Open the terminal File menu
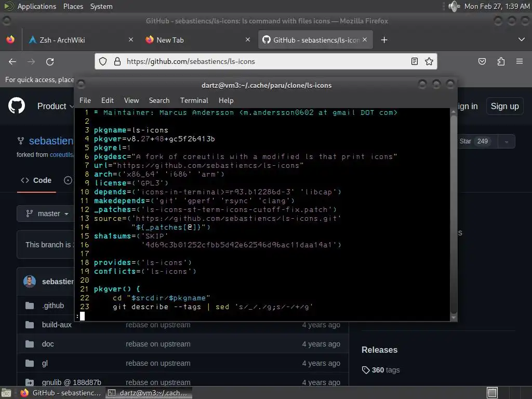 pos(85,100)
